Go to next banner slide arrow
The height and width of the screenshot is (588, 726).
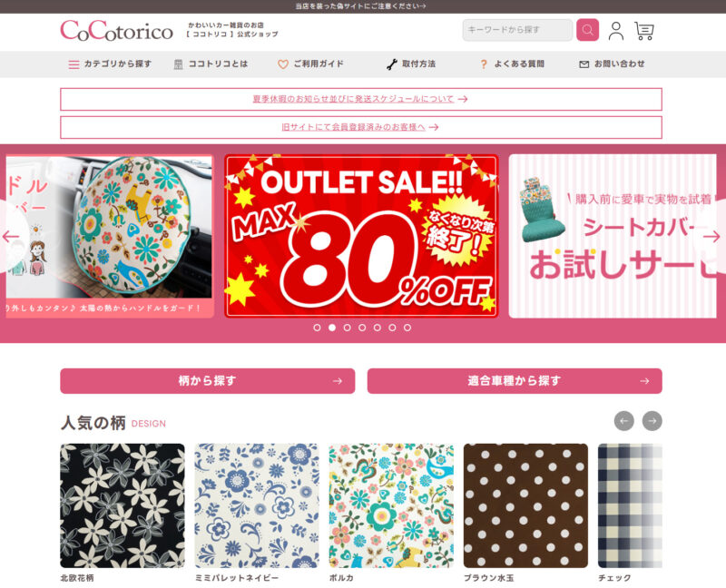[711, 237]
